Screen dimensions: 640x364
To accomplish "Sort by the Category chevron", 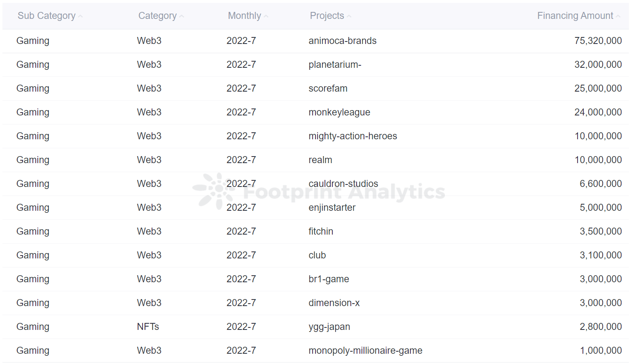I will [182, 16].
